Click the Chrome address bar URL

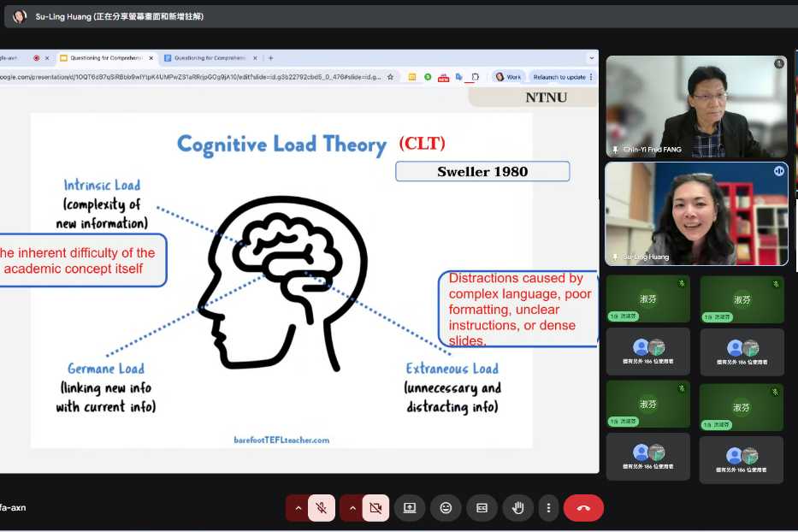point(188,77)
